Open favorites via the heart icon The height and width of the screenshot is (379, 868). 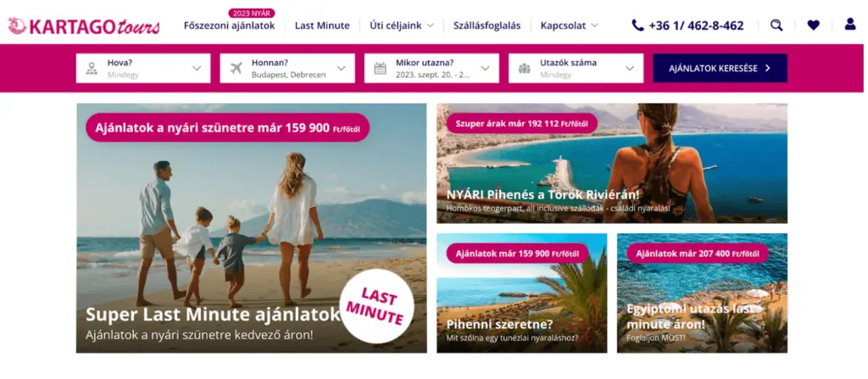(813, 25)
